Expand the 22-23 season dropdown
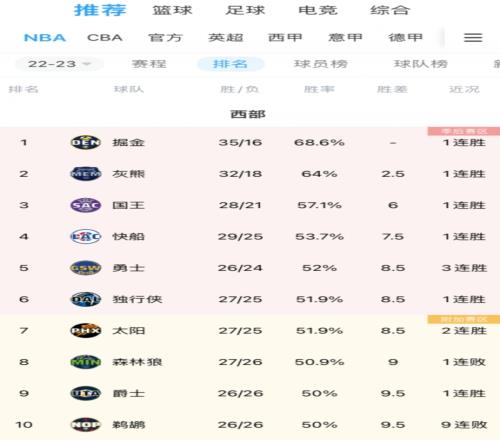Viewport: 500px width, 440px height. (x=59, y=64)
